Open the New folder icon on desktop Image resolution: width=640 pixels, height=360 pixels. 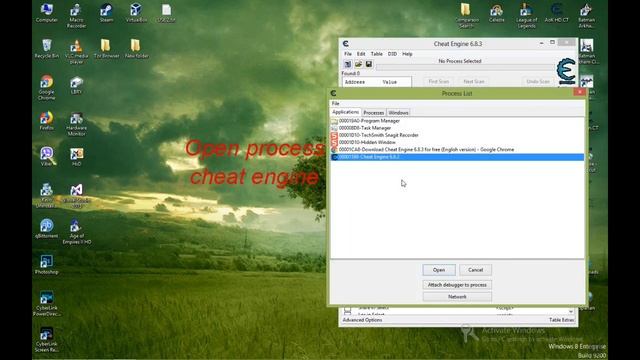tap(136, 49)
